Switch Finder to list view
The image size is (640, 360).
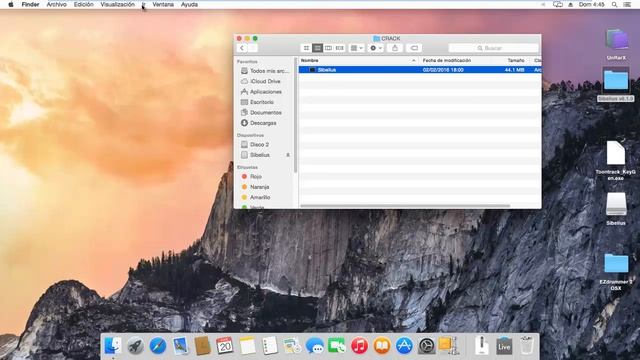(317, 48)
